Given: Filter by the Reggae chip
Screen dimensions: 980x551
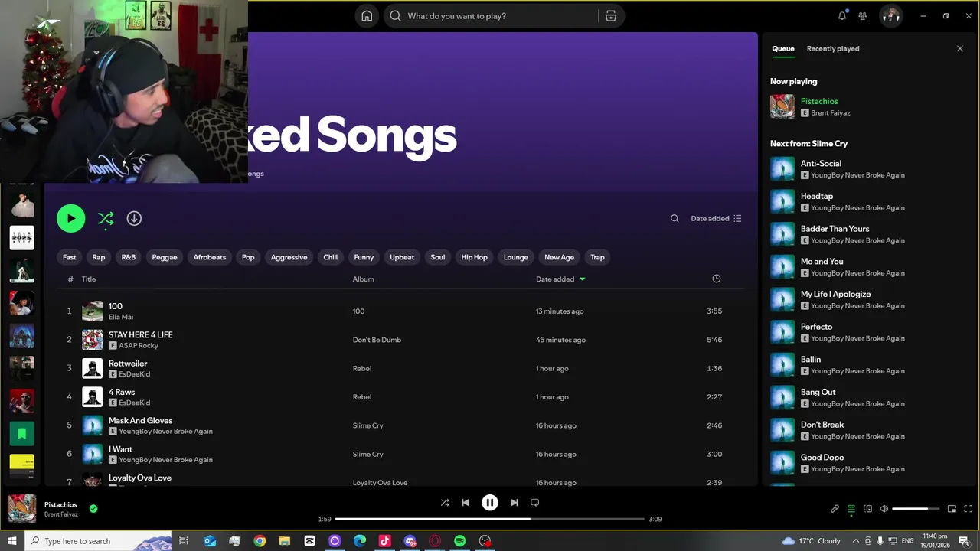Looking at the screenshot, I should click(165, 257).
